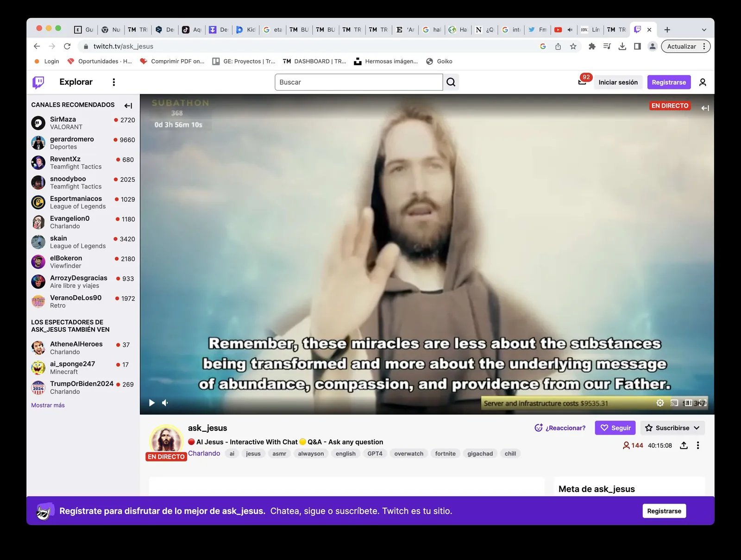Click Iniciar sesión
The width and height of the screenshot is (741, 560).
618,82
